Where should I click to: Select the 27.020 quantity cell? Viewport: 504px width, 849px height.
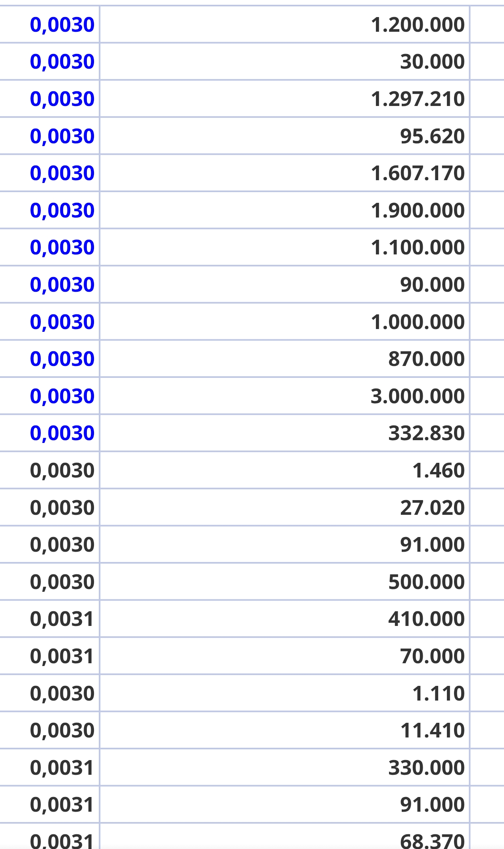click(x=285, y=507)
